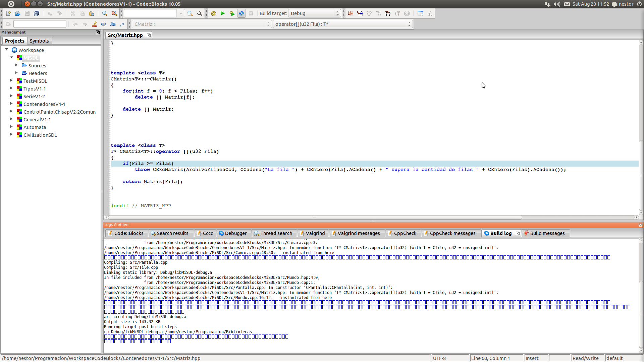
Task: Switch to the Projects tab
Action: click(15, 41)
